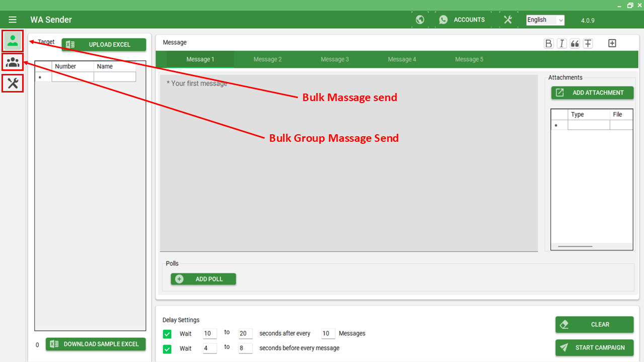Open the hamburger menu
This screenshot has height=362, width=644.
click(13, 20)
